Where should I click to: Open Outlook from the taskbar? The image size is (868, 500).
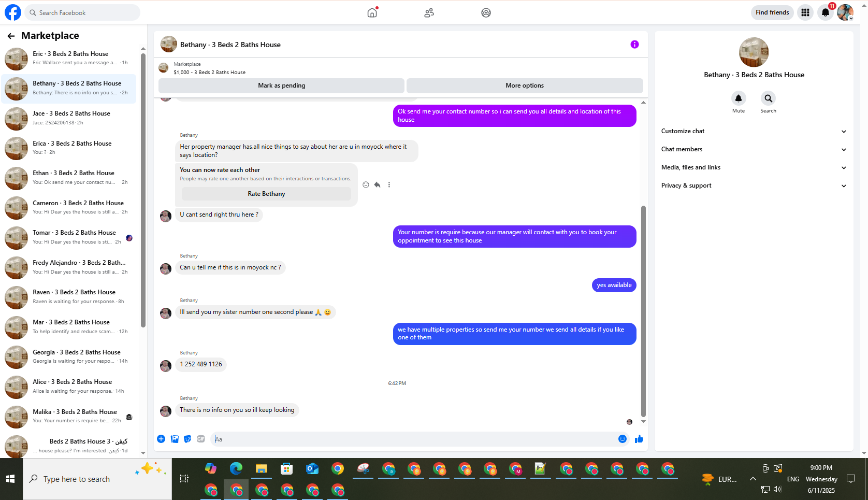312,469
